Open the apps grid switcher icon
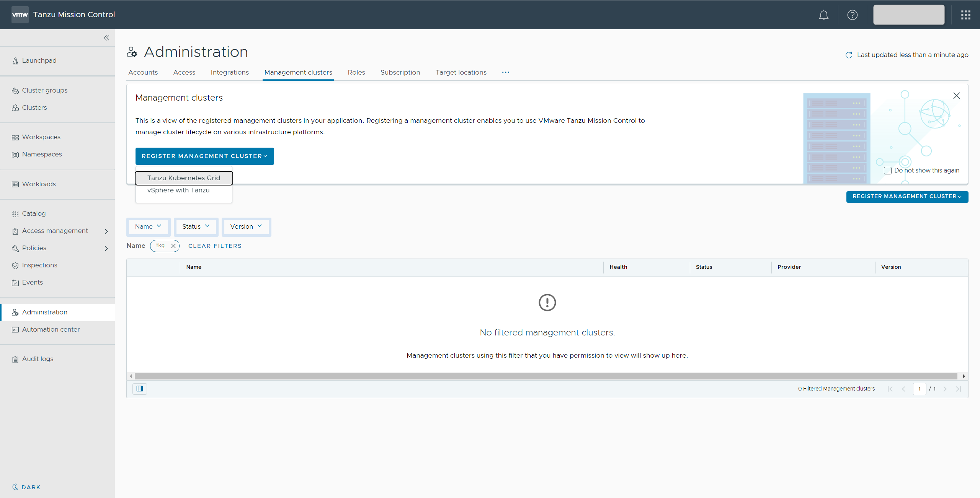 point(965,15)
